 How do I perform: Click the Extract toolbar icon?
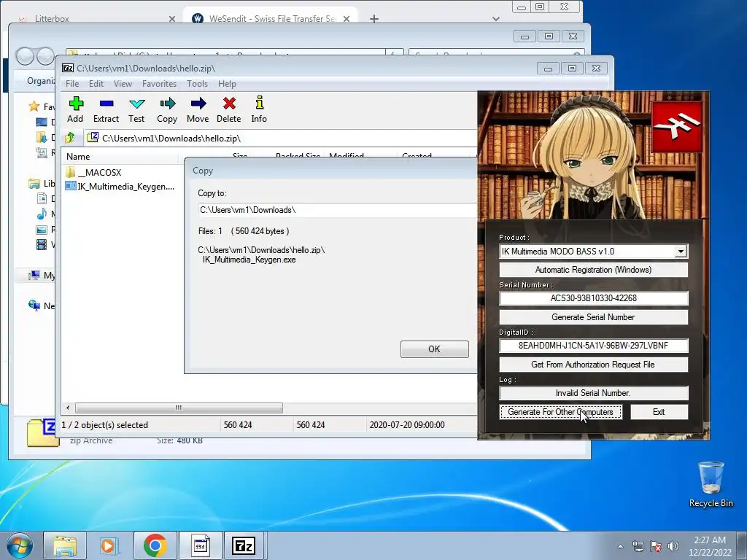click(106, 109)
